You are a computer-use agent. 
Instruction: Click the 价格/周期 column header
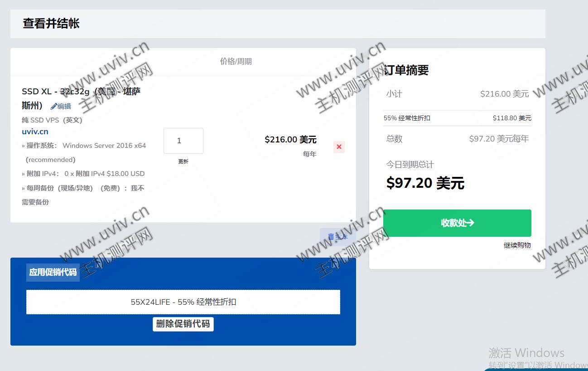236,62
